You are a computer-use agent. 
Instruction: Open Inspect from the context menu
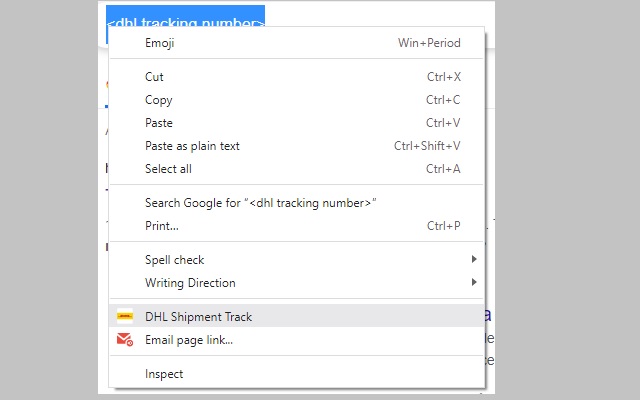point(164,374)
